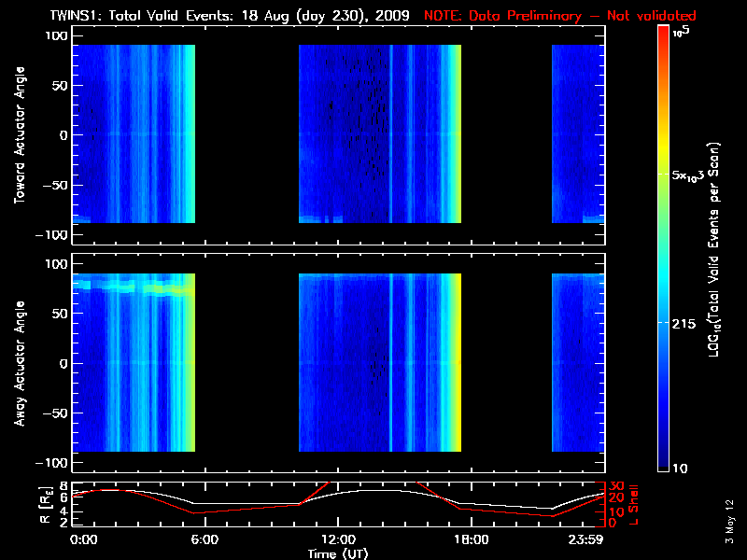
Task: Click the 'Toward Actuator Angle' axis label
Action: (20, 135)
